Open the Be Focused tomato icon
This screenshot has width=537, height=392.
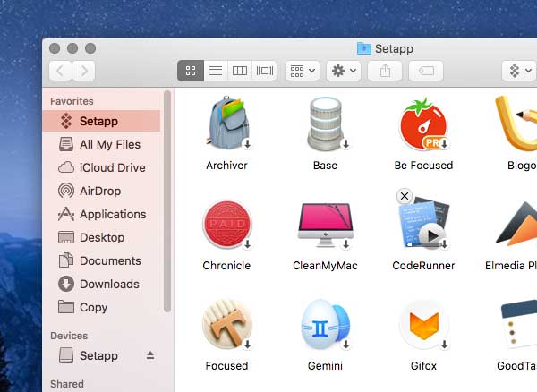[x=423, y=124]
